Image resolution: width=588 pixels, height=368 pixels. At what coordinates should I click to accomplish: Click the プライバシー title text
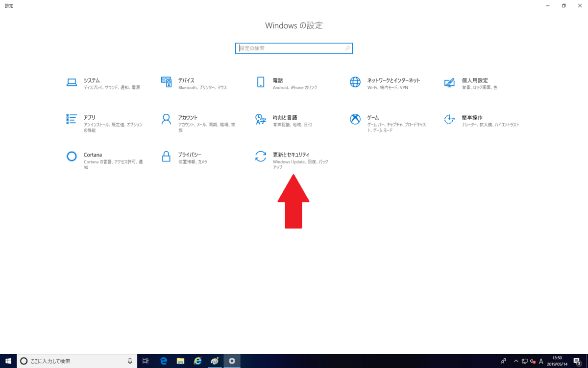click(x=190, y=155)
